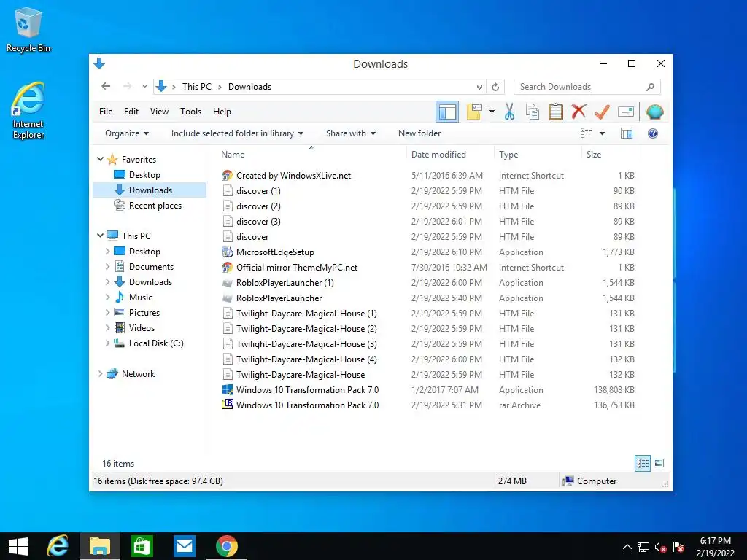This screenshot has width=747, height=560.
Task: Click the Refresh button in address bar
Action: tap(495, 87)
